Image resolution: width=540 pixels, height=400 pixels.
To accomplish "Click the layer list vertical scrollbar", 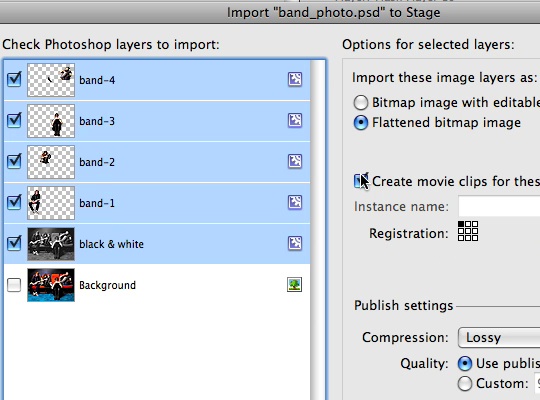I will click(318, 230).
